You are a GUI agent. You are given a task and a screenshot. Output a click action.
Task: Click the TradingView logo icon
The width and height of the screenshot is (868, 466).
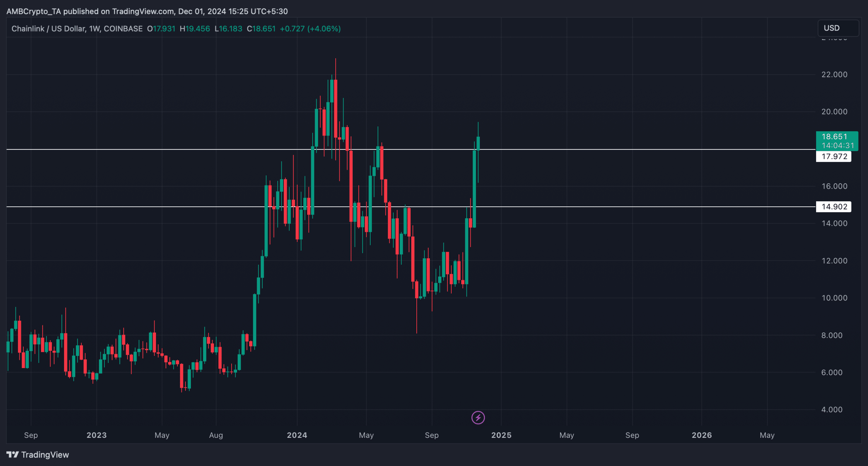pos(13,454)
